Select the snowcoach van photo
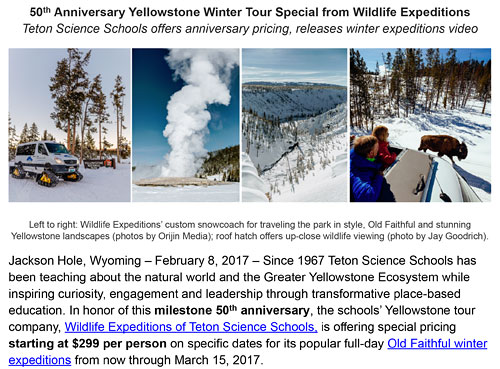Viewport: 500px width, 369px height. point(69,125)
